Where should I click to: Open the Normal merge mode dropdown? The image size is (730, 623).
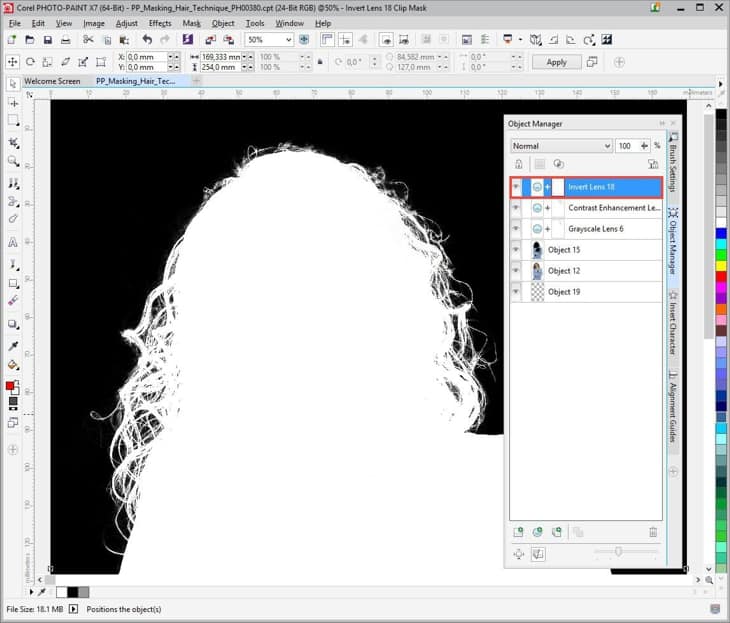(x=607, y=146)
